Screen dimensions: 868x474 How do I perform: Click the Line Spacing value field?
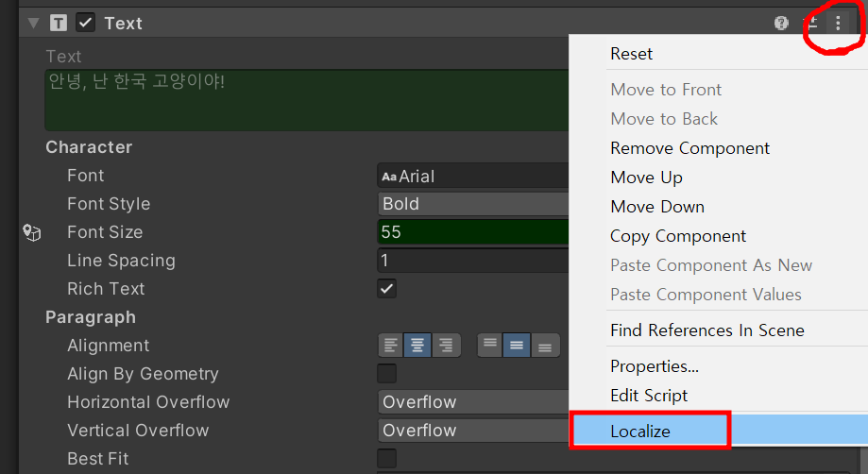tap(473, 261)
